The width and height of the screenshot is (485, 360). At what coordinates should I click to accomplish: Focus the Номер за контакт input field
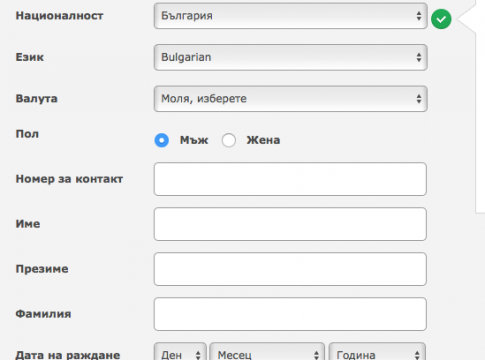click(290, 179)
